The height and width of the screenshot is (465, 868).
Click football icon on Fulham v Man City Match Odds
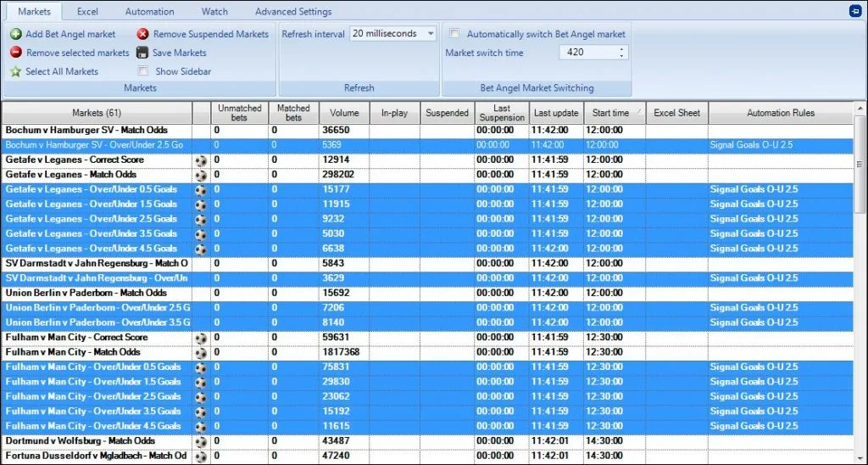(x=201, y=352)
